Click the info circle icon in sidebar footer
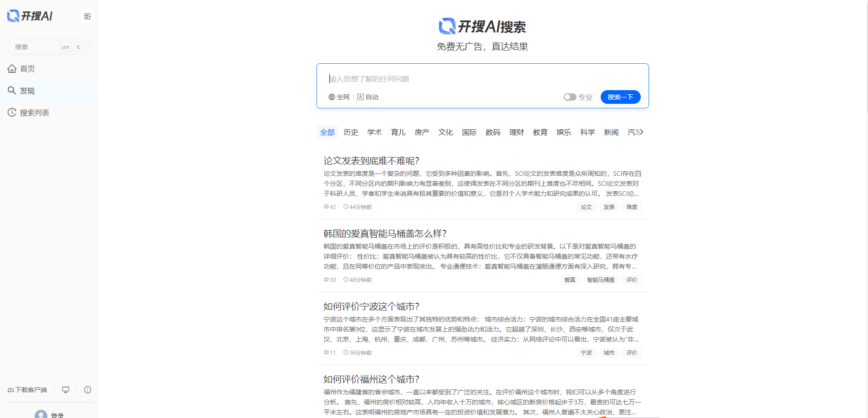The height and width of the screenshot is (418, 868). click(87, 390)
